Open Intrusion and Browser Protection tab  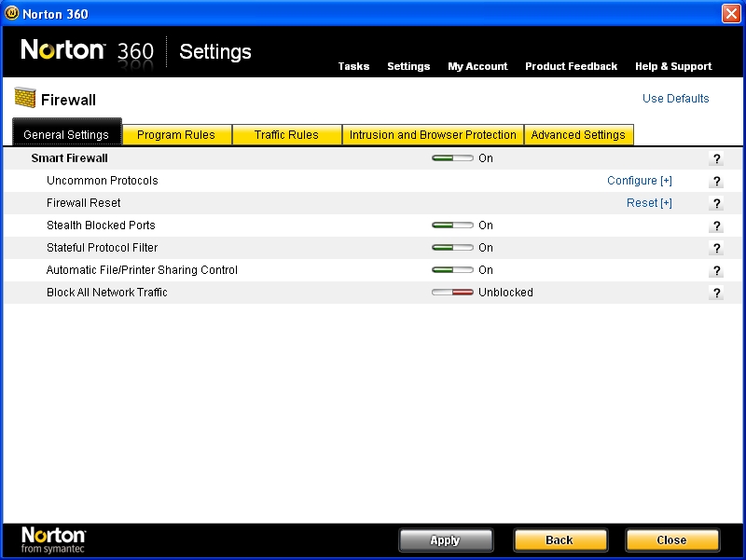coord(433,135)
